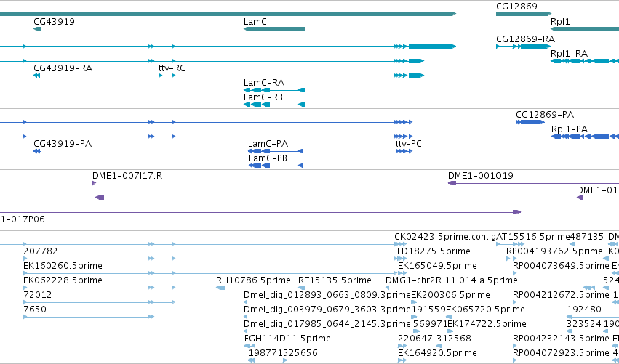The height and width of the screenshot is (364, 619).
Task: Select the EK164920.5prime EST label
Action: click(x=437, y=353)
